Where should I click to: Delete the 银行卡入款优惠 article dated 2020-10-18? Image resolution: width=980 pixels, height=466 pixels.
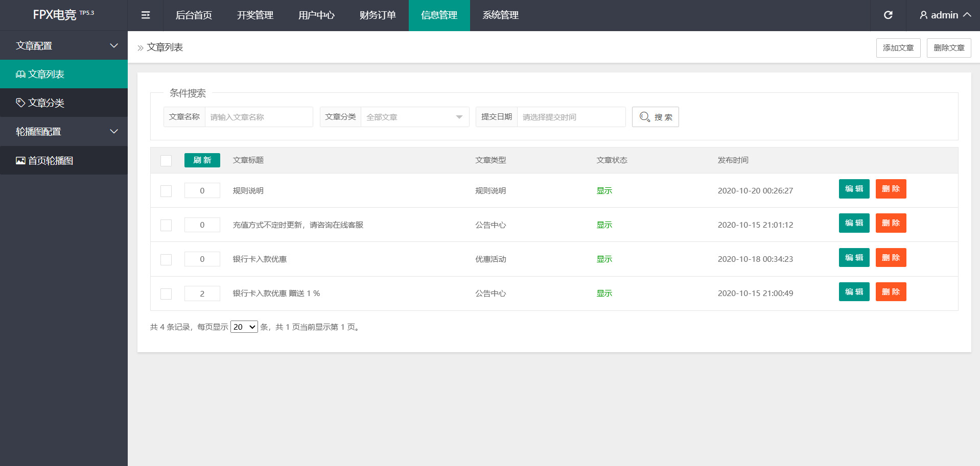tap(891, 258)
